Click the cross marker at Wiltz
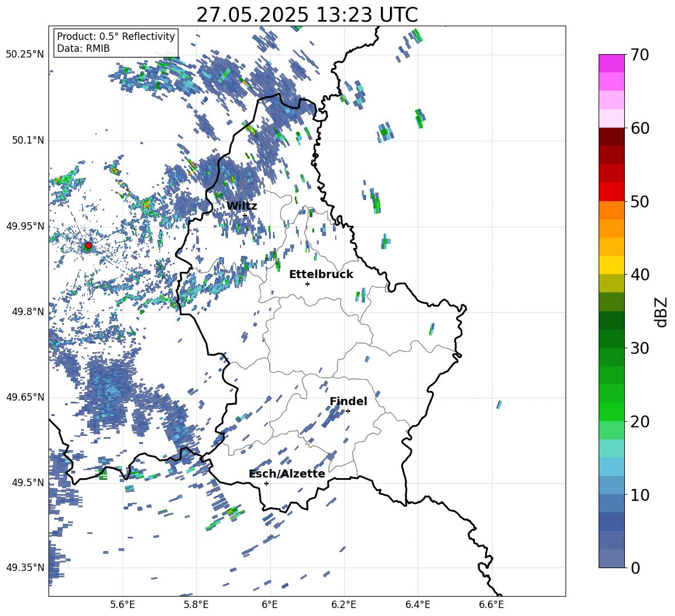The width and height of the screenshot is (675, 616). [245, 216]
